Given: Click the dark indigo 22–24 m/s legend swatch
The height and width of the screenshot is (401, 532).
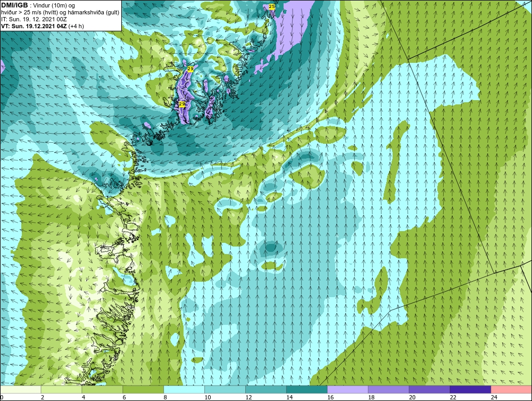Looking at the screenshot, I should click(x=470, y=389).
